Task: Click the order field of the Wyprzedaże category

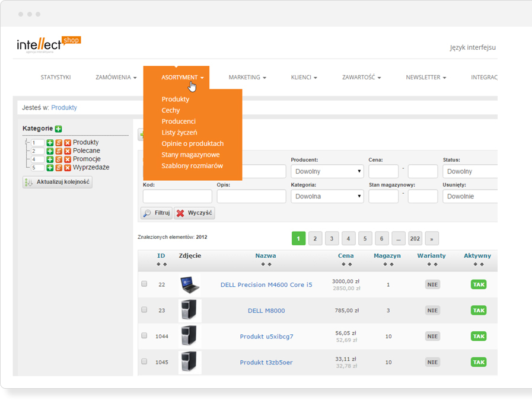Action: point(37,168)
